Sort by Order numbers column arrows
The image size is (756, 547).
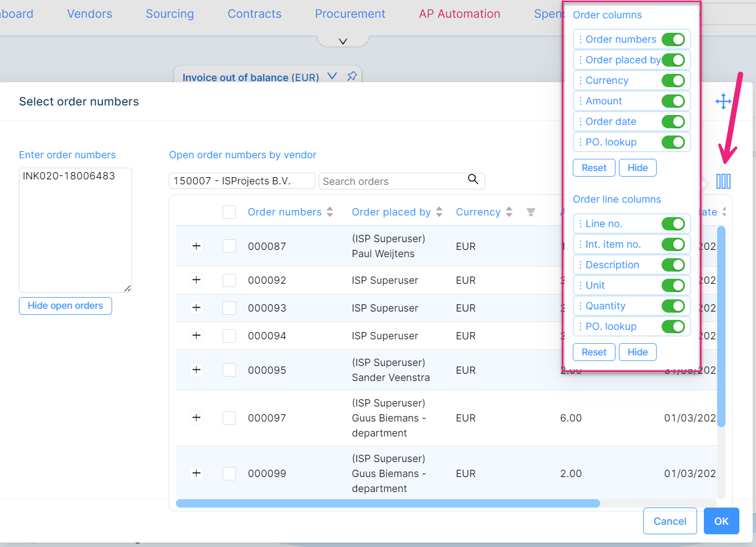tap(330, 212)
